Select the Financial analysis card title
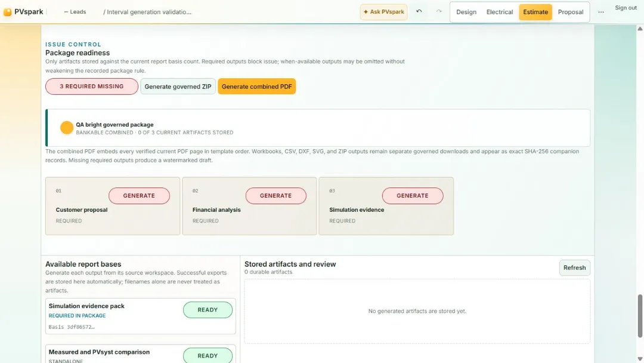Image resolution: width=644 pixels, height=363 pixels. pyautogui.click(x=216, y=210)
